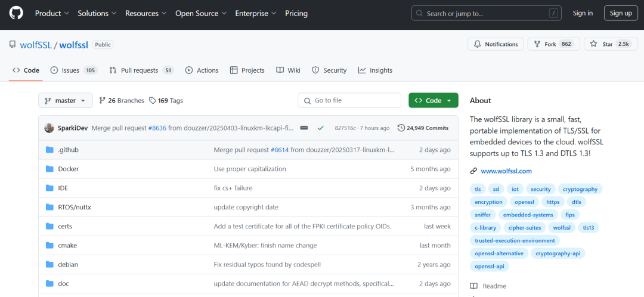
Task: Click the link icon beside www.wolfssl.com
Action: (473, 171)
